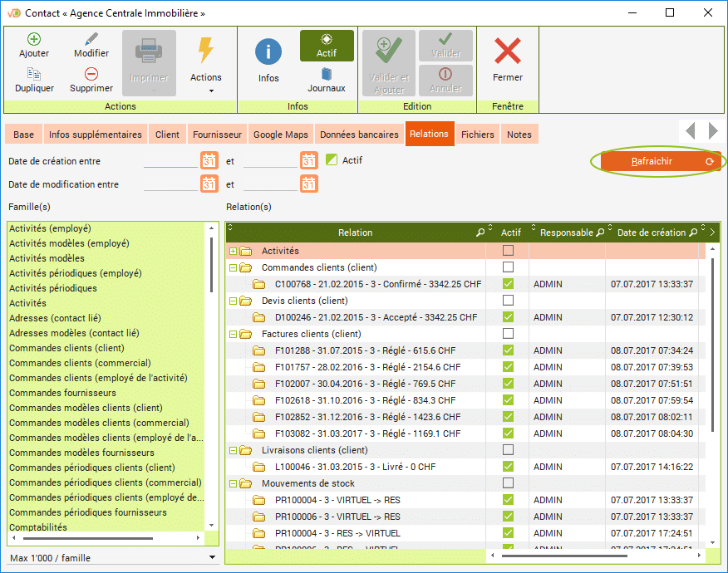Switch to the Données bancaires tab
This screenshot has height=573, width=728.
pos(359,135)
